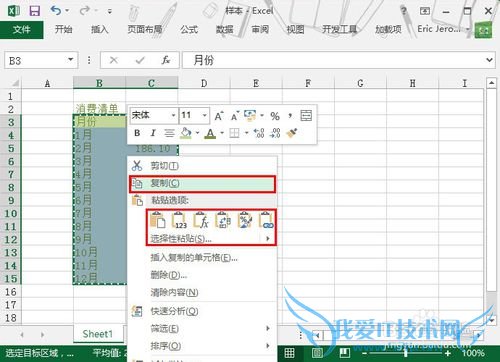This screenshot has height=362, width=500.
Task: Switch to the 视图 ribbon tab
Action: click(295, 30)
